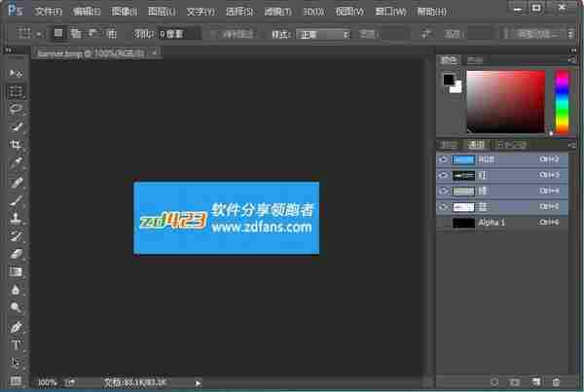Close the banner document tab
This screenshot has width=584, height=392.
tap(154, 53)
